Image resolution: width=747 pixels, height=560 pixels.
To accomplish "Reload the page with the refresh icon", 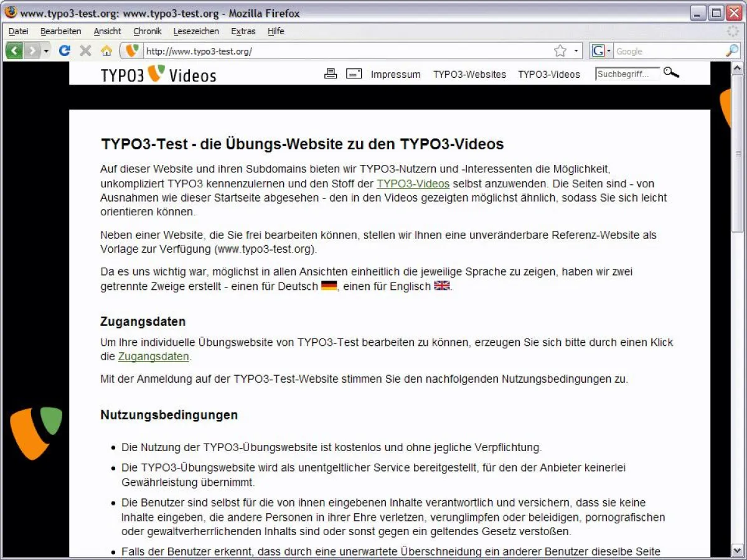I will click(64, 50).
